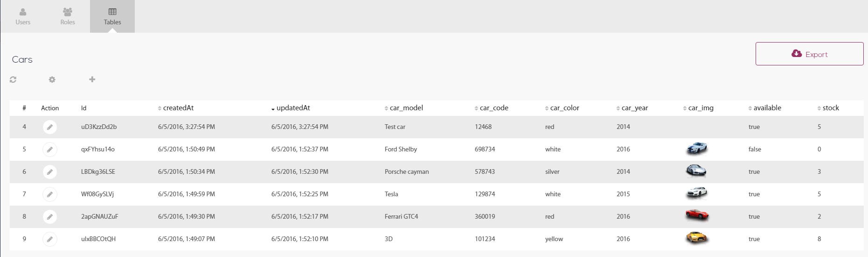Export the Cars table
Viewport: 868px width, 257px height.
pos(809,54)
